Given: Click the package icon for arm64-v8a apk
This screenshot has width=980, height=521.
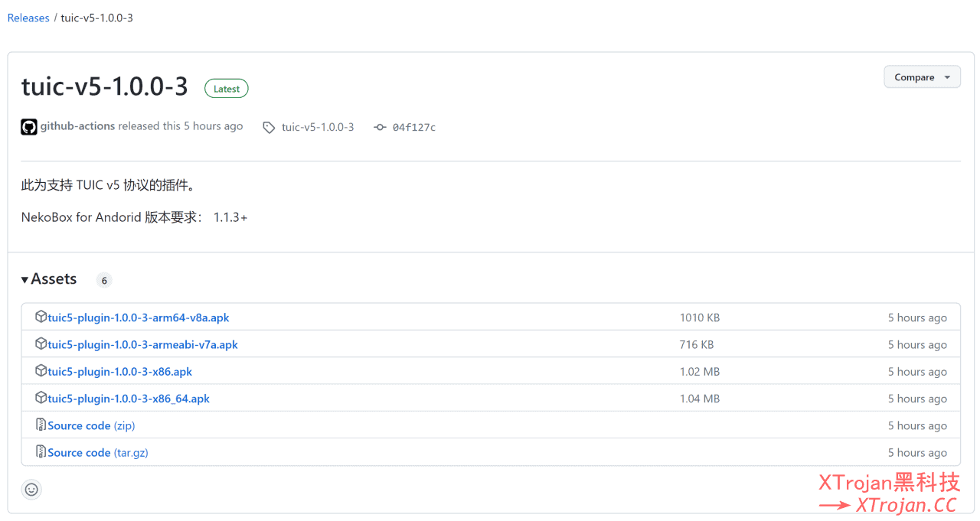Looking at the screenshot, I should point(41,317).
